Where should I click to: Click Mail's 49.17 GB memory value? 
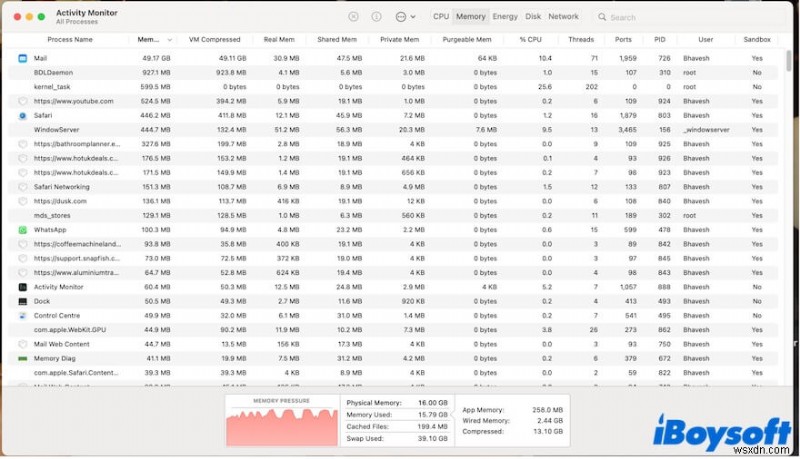tap(156, 59)
